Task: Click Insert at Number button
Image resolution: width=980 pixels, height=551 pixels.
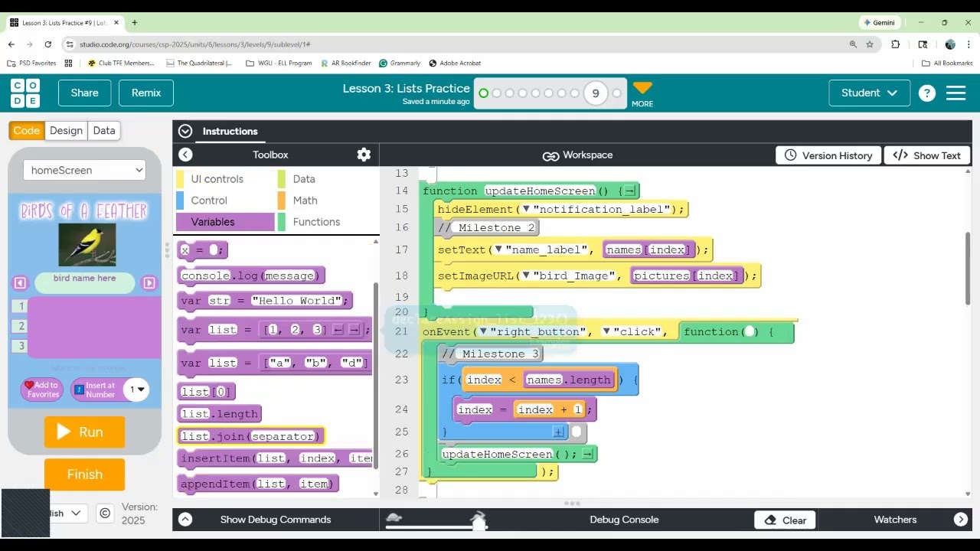Action: click(x=95, y=390)
